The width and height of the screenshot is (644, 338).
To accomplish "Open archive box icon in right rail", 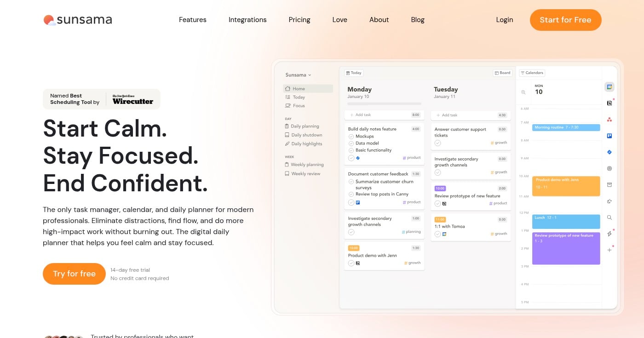I will (x=609, y=185).
